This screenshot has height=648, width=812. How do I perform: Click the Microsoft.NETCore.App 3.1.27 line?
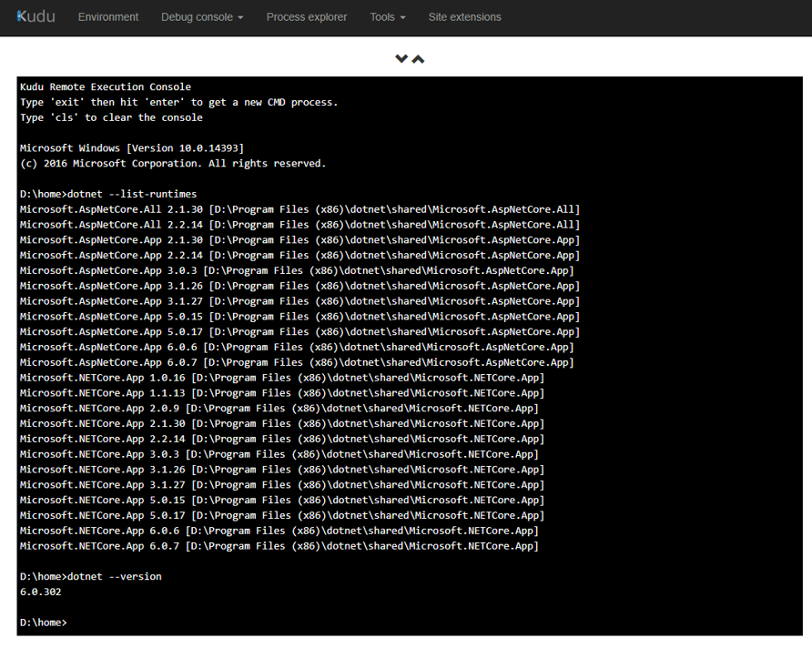pos(282,484)
